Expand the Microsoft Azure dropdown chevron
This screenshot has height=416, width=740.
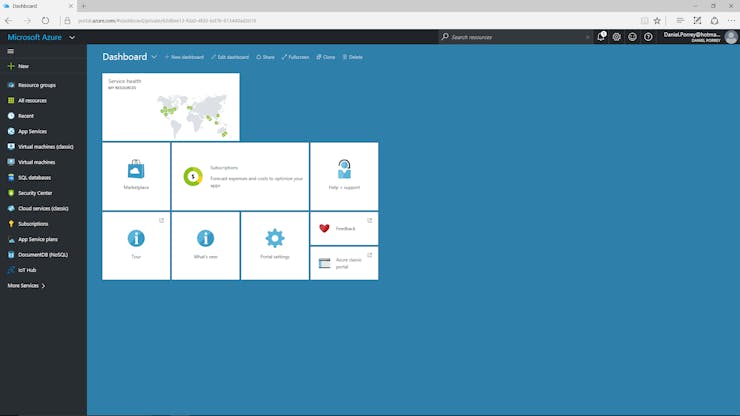pos(72,37)
